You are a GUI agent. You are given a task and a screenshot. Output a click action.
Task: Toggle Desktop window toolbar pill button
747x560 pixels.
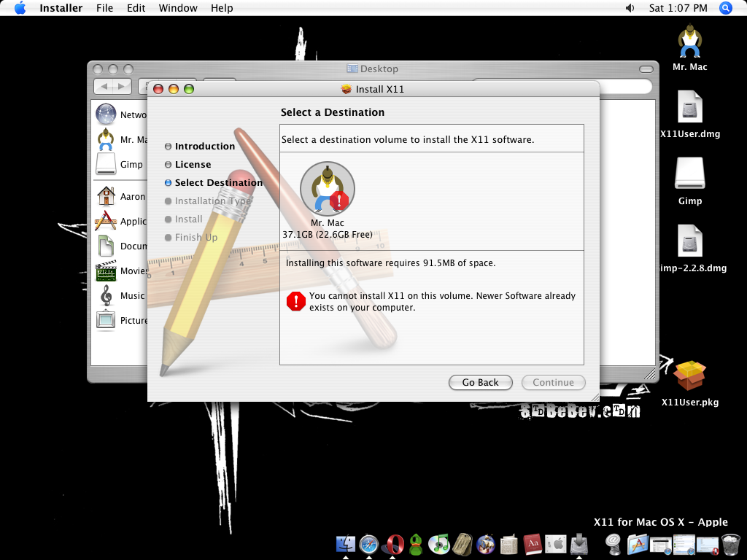pyautogui.click(x=646, y=69)
